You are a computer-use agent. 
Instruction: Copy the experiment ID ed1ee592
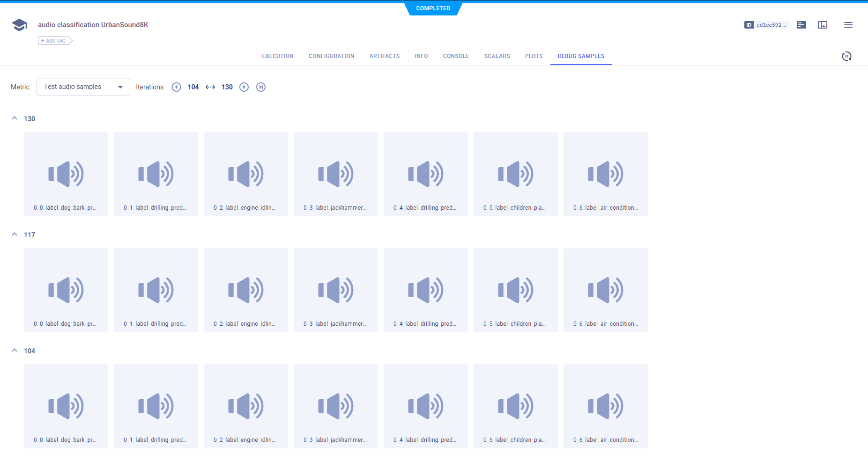(766, 25)
